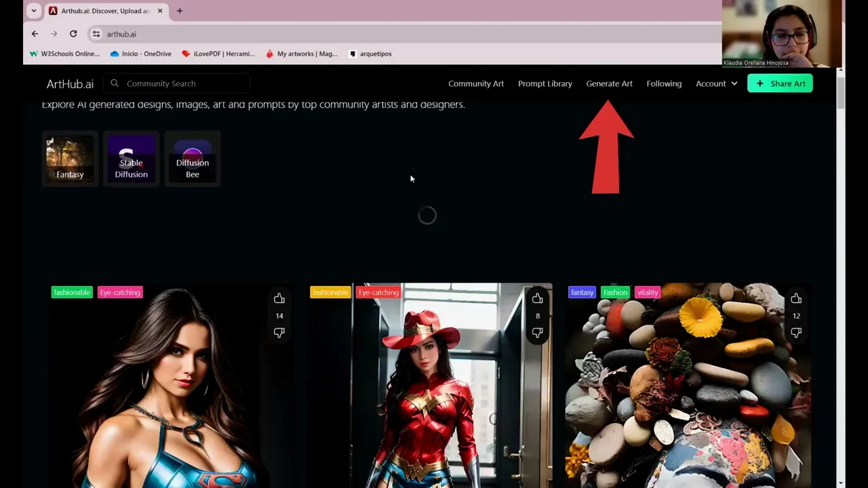Close the Arthub.ai browser tab
868x488 pixels.
tap(160, 11)
